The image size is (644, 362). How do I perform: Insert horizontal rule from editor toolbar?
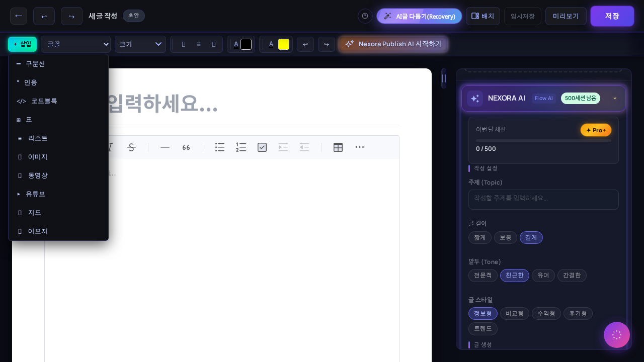(x=165, y=147)
